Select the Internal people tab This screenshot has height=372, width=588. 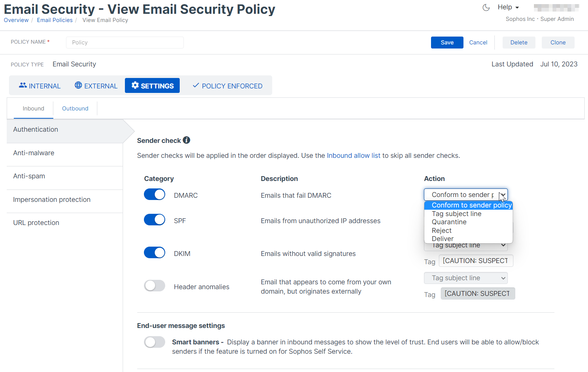click(x=40, y=86)
